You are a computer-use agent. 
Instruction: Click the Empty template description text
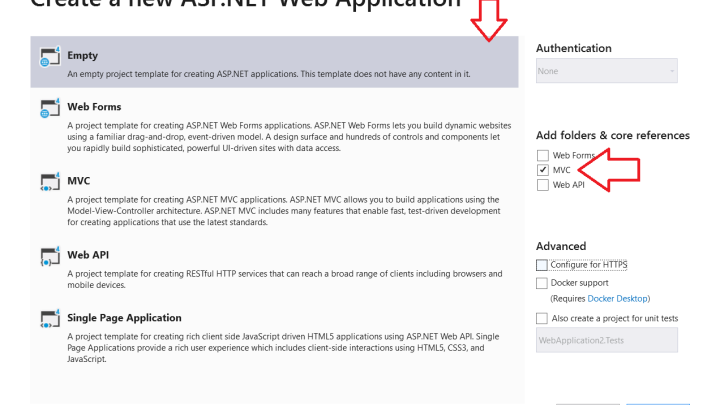(x=269, y=74)
